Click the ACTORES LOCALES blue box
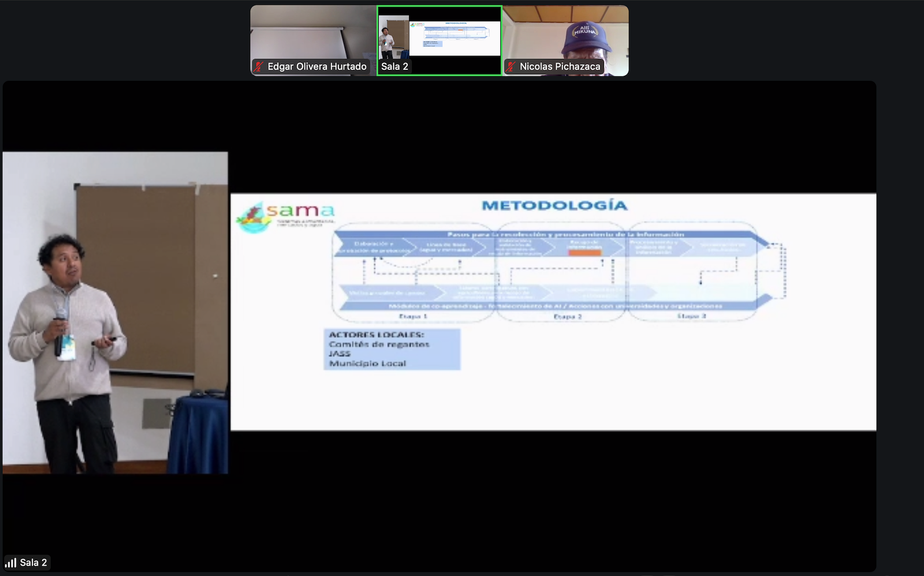Screen dimensions: 924x576 pos(392,349)
